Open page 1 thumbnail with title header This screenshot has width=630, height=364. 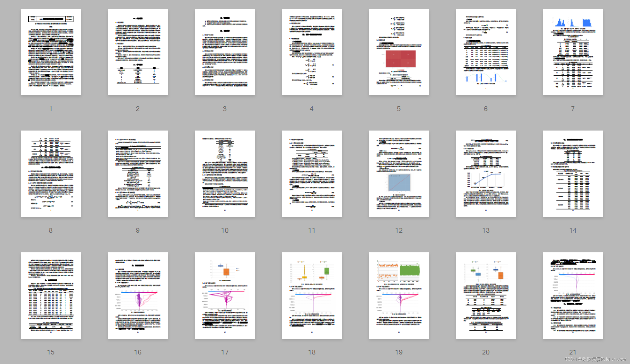[51, 52]
